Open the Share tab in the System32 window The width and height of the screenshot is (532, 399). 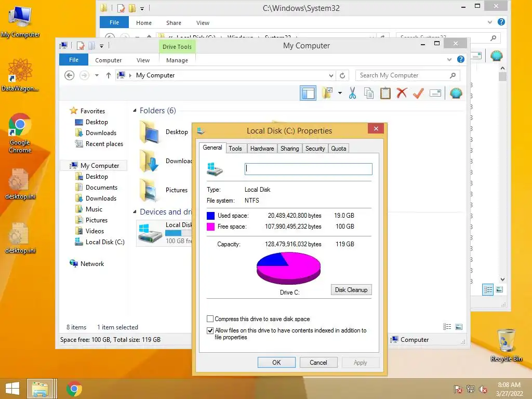click(x=174, y=23)
